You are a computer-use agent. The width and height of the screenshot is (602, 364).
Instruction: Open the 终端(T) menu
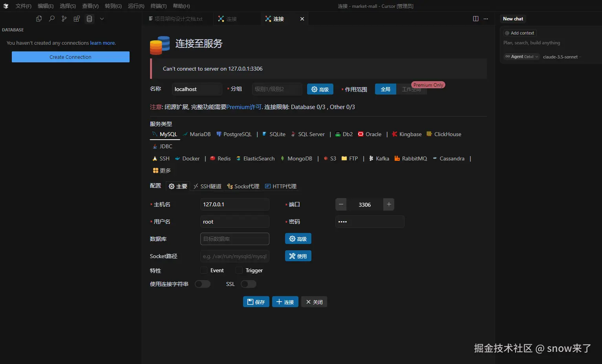159,6
